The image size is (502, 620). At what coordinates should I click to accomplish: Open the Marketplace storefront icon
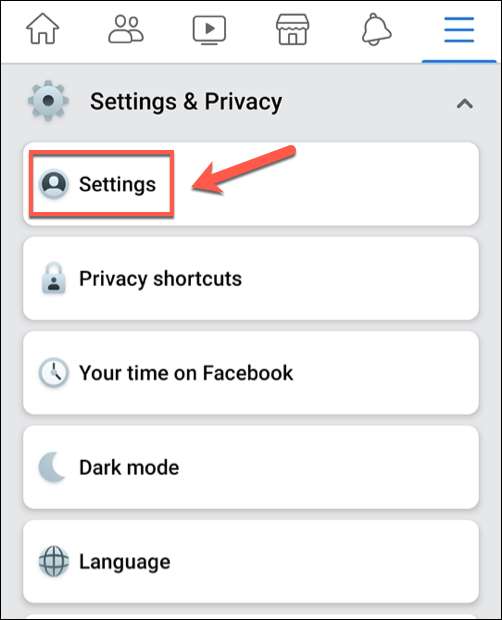tap(293, 29)
